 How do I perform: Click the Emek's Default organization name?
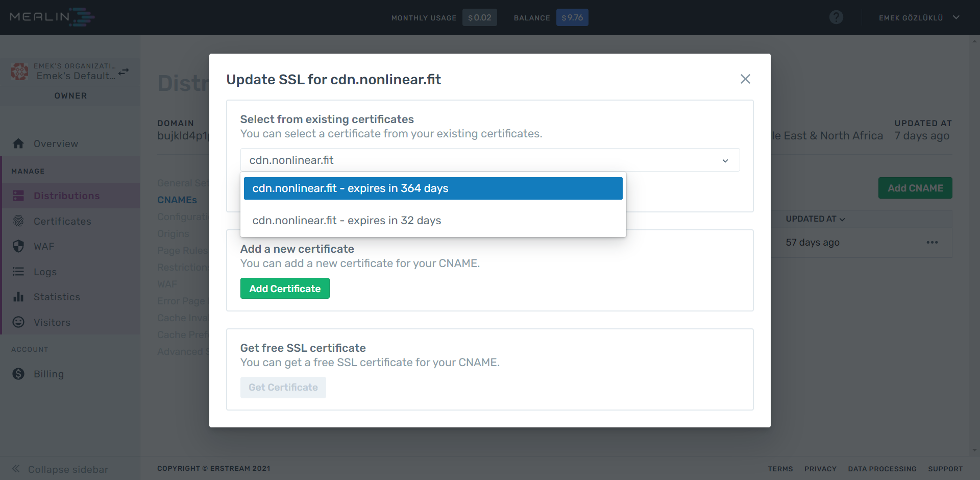pyautogui.click(x=76, y=76)
